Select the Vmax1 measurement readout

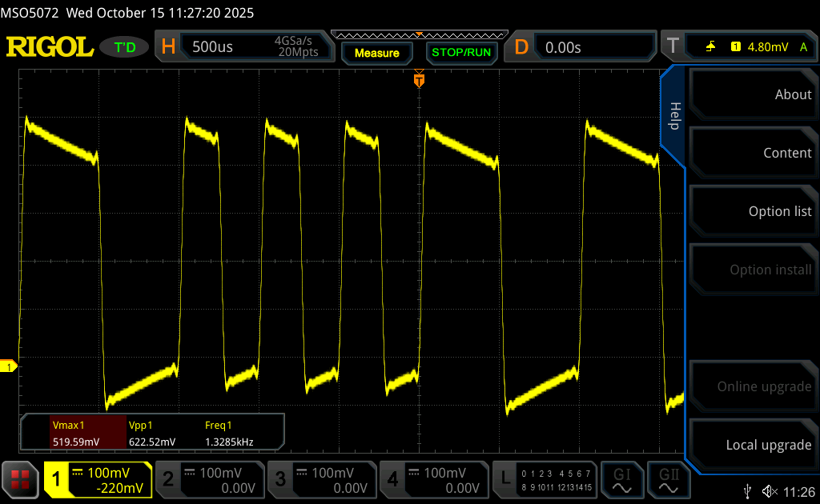point(75,433)
